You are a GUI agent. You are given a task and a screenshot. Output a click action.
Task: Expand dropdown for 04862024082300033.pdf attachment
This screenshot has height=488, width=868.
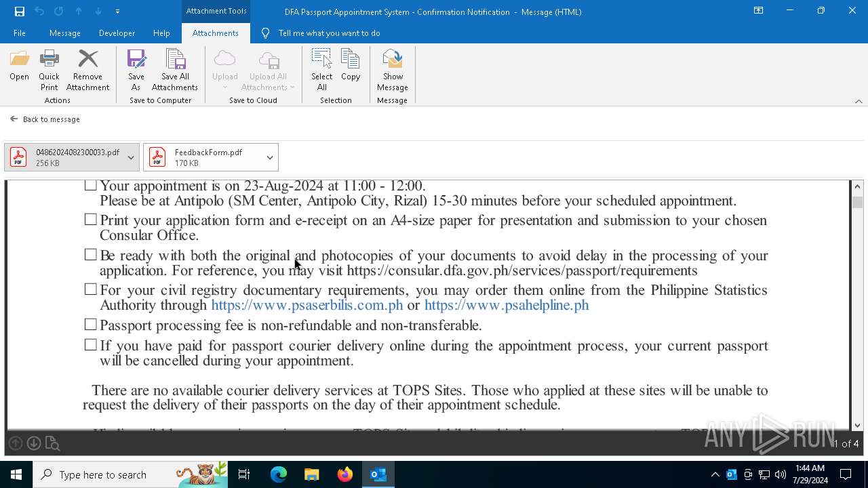coord(131,157)
